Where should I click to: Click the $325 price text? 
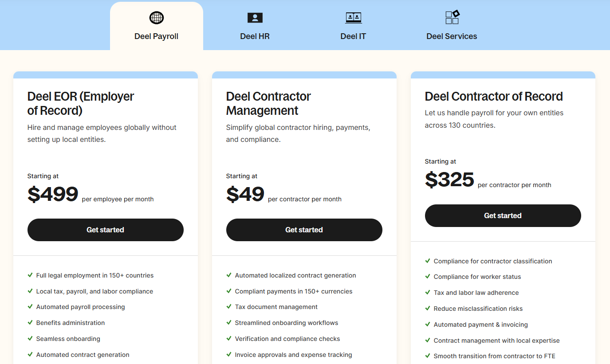click(449, 180)
